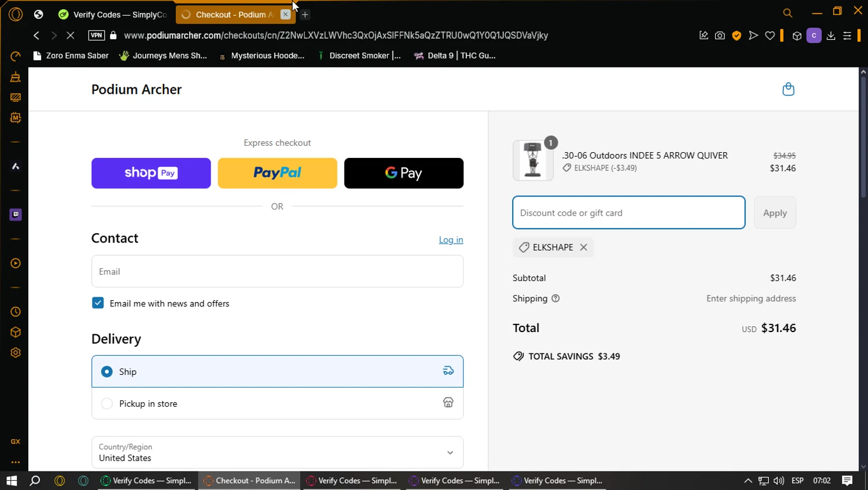Image resolution: width=868 pixels, height=490 pixels.
Task: Show hidden system tray icons chevron
Action: tap(748, 481)
